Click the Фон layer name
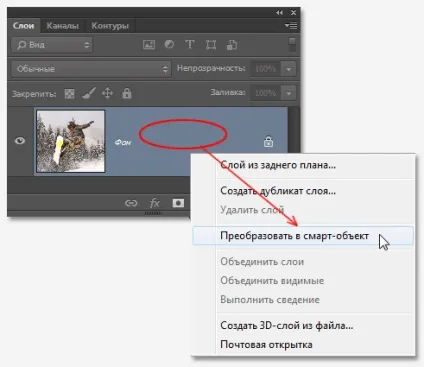Viewport: 424px width, 367px height. [x=123, y=142]
